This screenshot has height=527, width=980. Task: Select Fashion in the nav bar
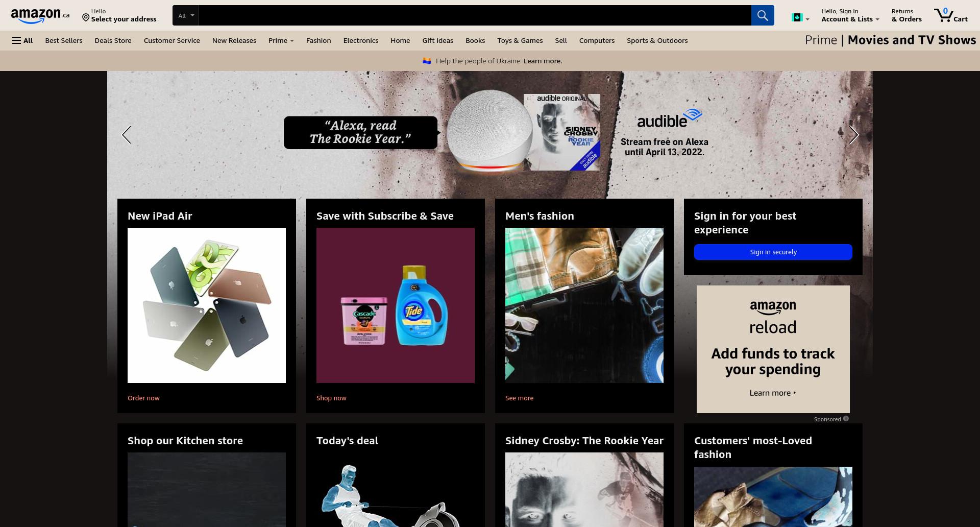click(318, 40)
